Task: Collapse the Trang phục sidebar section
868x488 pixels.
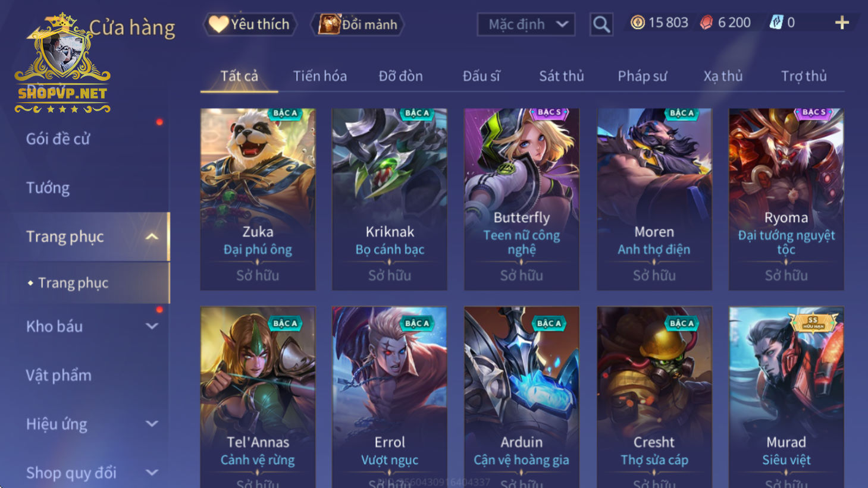Action: click(152, 237)
